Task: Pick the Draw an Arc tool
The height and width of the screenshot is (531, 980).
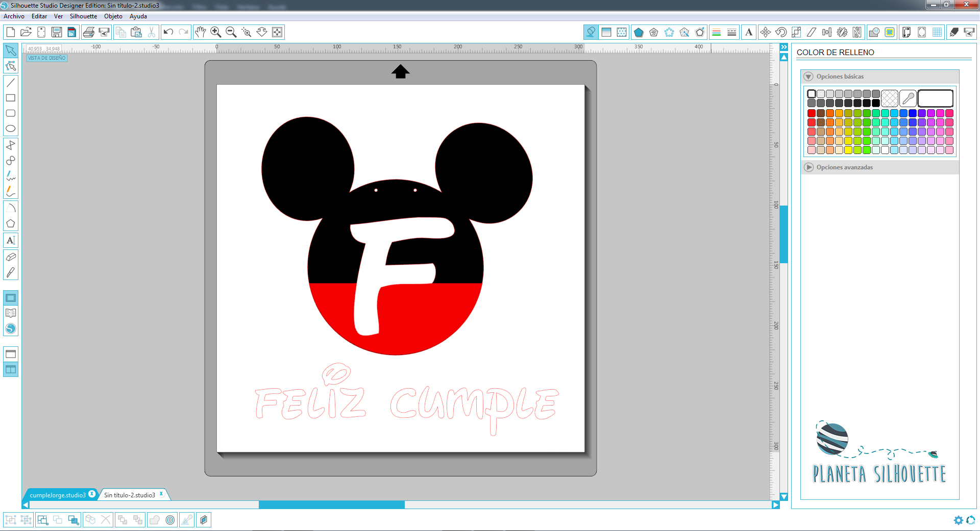Action: coord(11,208)
